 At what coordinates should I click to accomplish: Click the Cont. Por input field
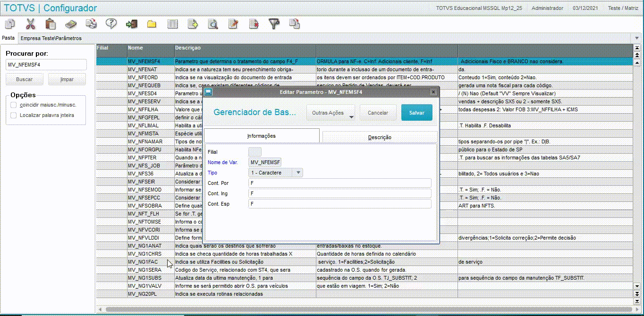click(339, 183)
